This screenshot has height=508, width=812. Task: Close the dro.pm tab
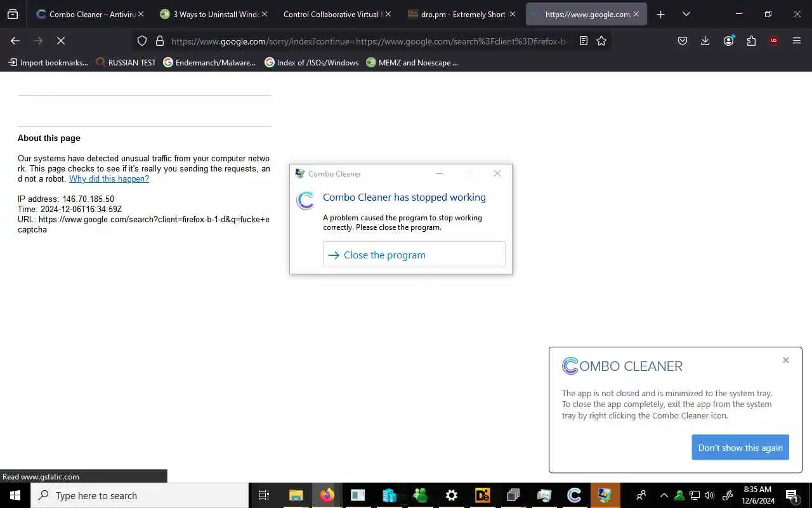513,14
